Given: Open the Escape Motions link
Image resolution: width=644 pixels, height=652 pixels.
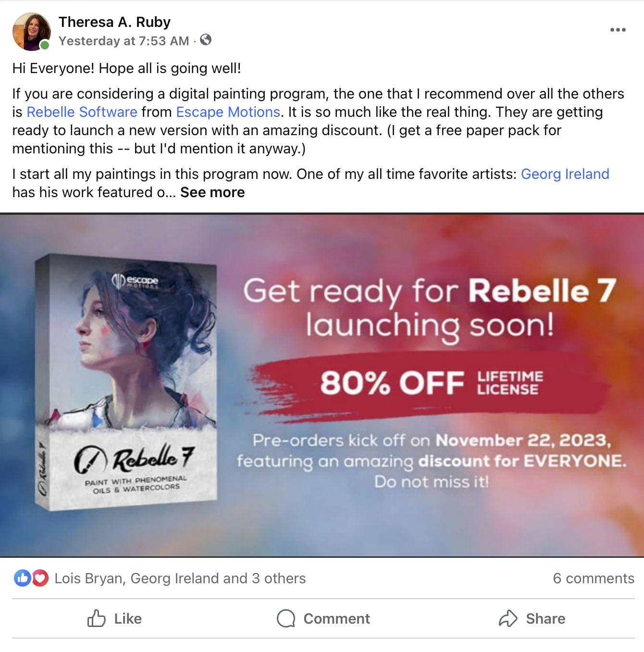Looking at the screenshot, I should tap(228, 112).
